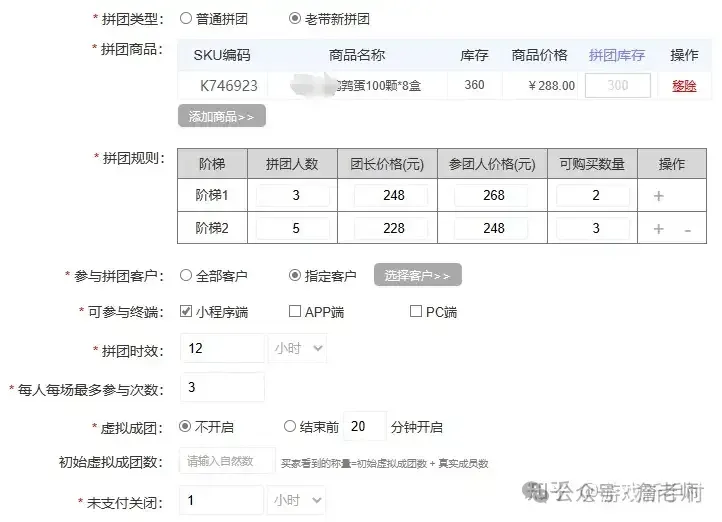The height and width of the screenshot is (522, 722).
Task: Edit 拼团库存 field showing 300
Action: coord(617,85)
